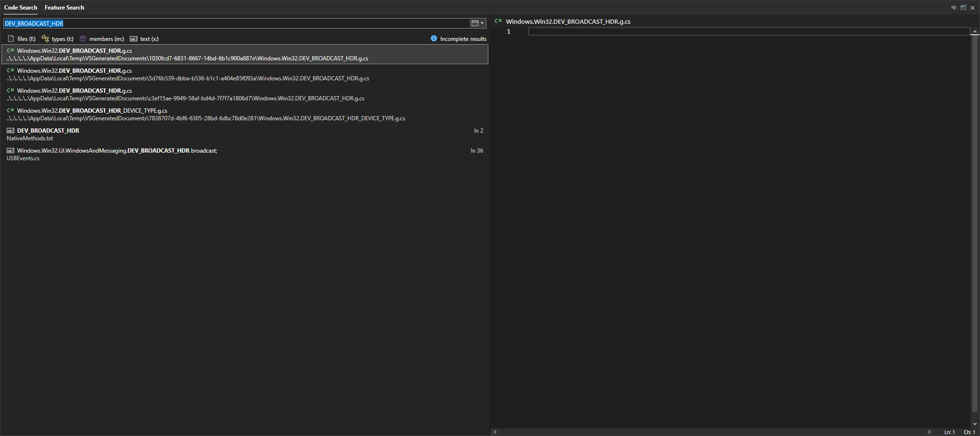Select the USBEvents.cs broadcast result
Screen dimensions: 980x436
(x=245, y=154)
